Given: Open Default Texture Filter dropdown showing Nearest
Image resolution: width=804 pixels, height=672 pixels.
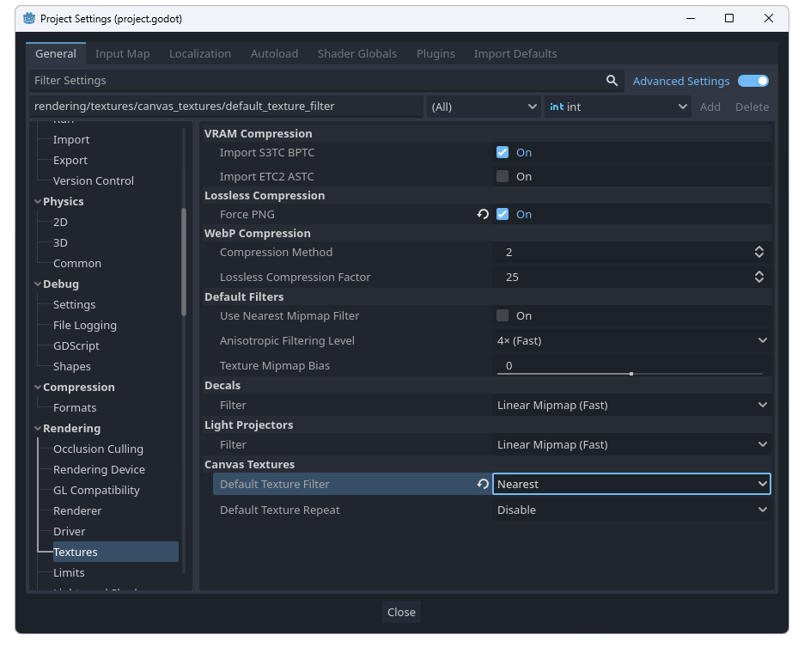Looking at the screenshot, I should coord(631,484).
